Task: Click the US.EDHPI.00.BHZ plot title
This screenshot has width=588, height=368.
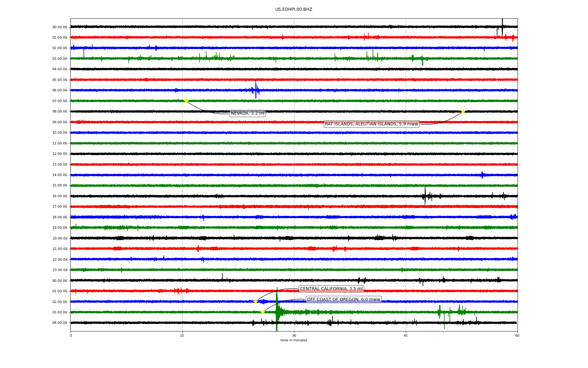Action: [x=294, y=10]
